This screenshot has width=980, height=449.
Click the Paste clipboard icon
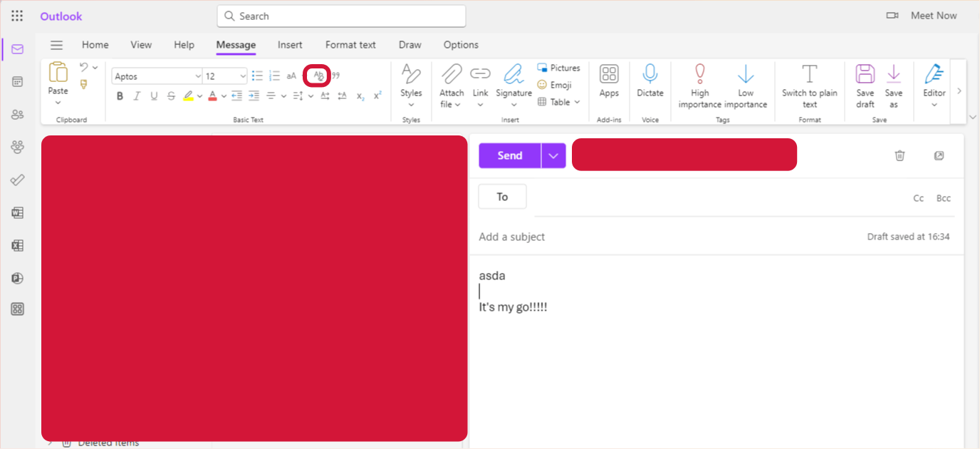click(x=58, y=73)
